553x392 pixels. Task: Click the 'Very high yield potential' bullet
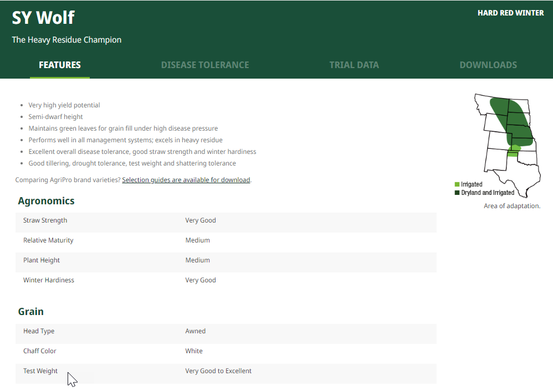pyautogui.click(x=64, y=105)
